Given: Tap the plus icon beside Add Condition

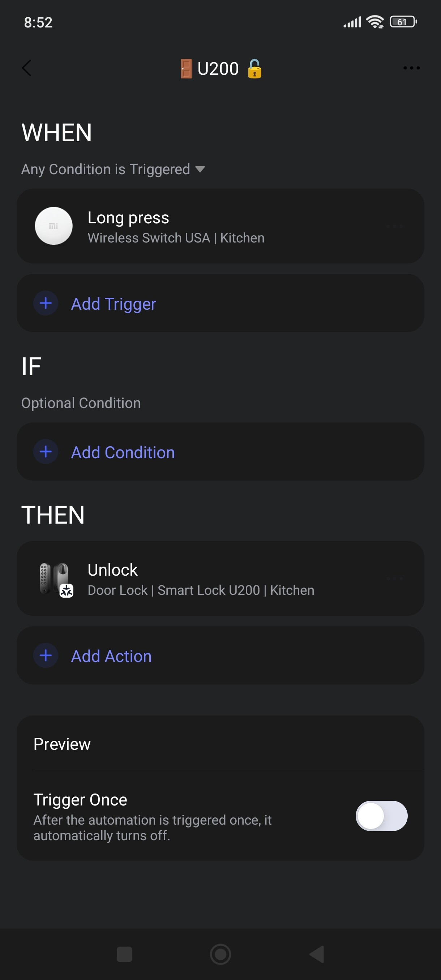Looking at the screenshot, I should (46, 452).
